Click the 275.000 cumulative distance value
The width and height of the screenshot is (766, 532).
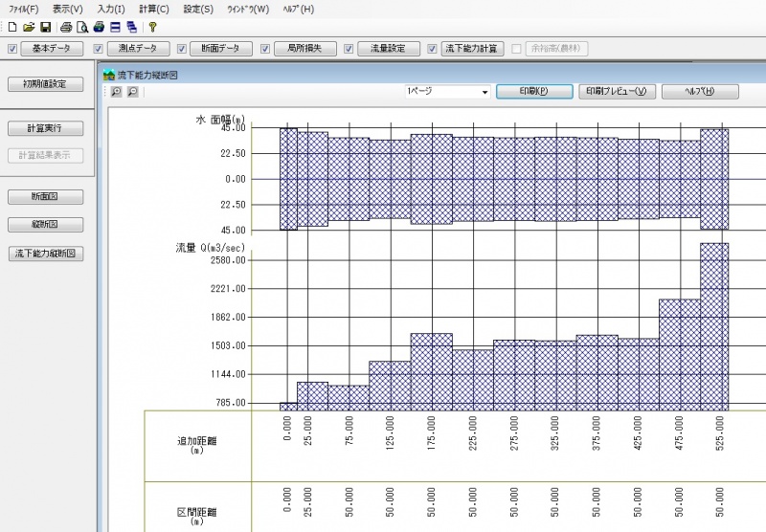click(514, 433)
